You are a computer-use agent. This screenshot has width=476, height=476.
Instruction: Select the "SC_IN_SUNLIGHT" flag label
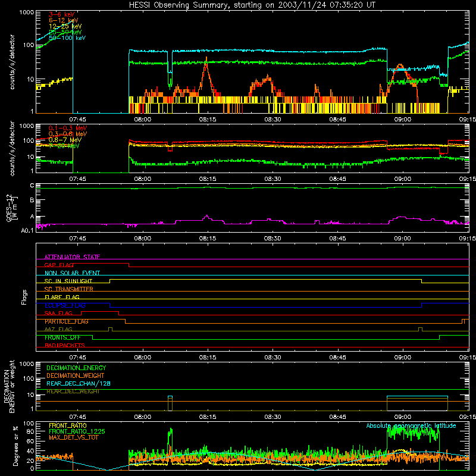(x=68, y=281)
